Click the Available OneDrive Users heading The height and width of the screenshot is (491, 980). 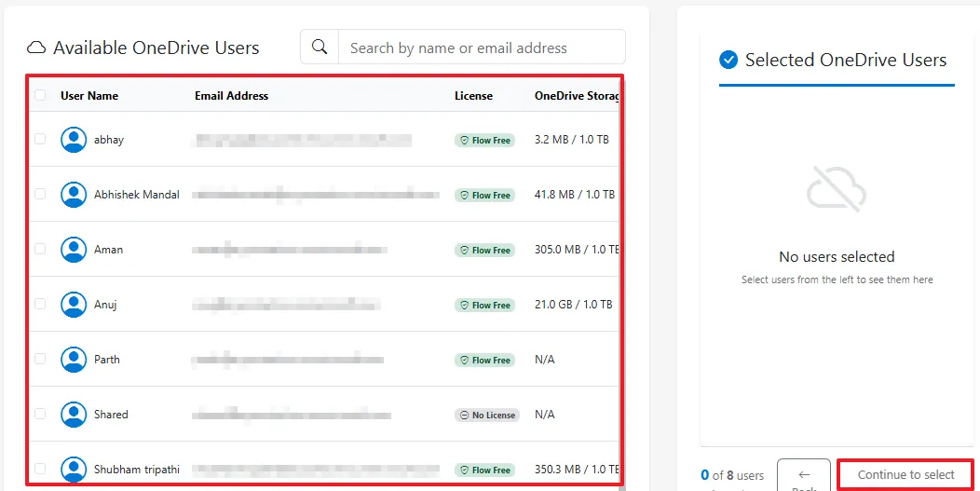click(x=156, y=48)
